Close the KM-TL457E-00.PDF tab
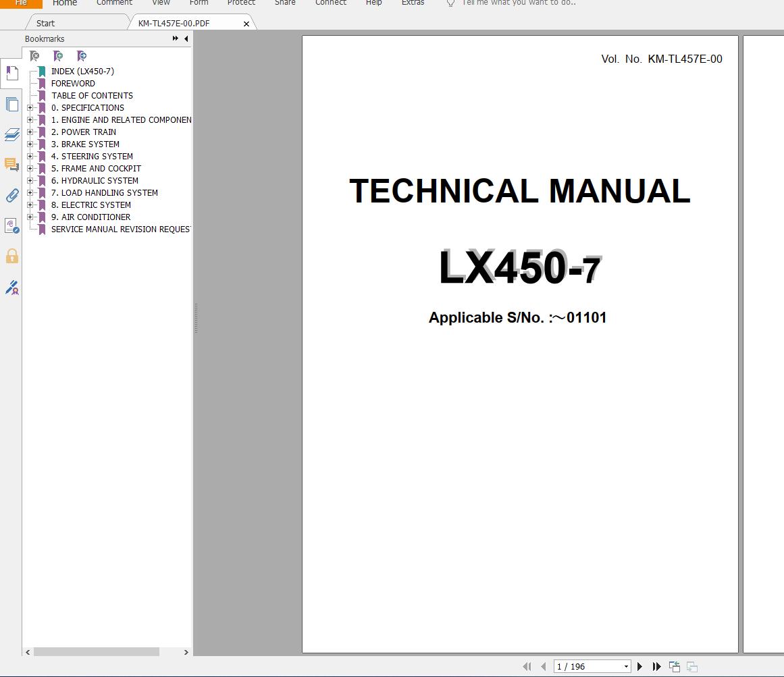Image resolution: width=784 pixels, height=677 pixels. tap(246, 24)
